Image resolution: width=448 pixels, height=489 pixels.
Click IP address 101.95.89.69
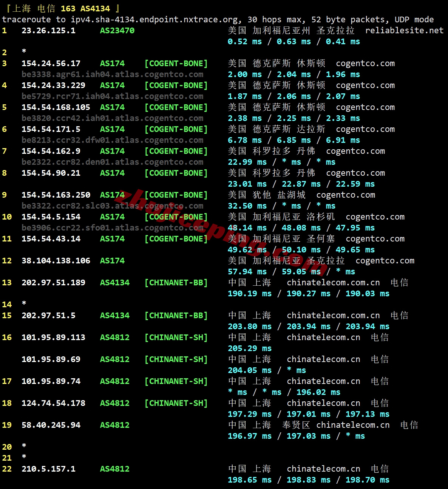point(51,359)
